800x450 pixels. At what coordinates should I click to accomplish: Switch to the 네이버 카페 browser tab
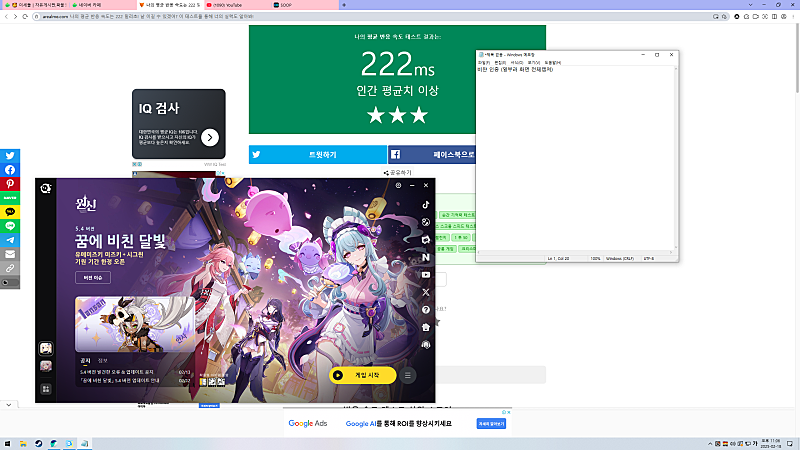102,5
